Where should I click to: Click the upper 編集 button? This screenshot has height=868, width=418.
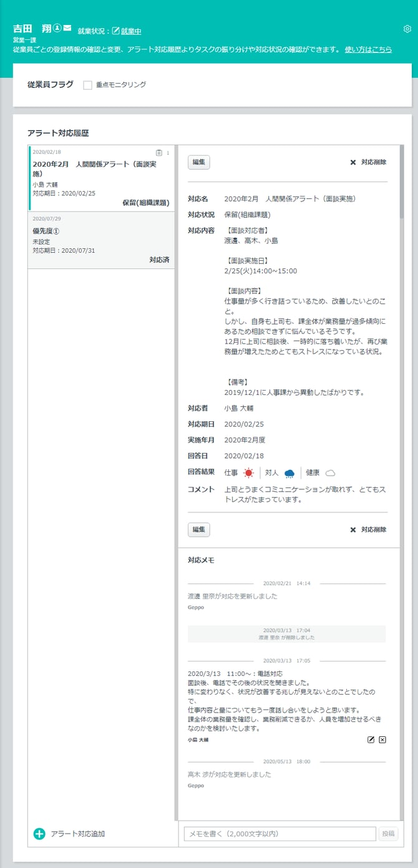(x=199, y=162)
